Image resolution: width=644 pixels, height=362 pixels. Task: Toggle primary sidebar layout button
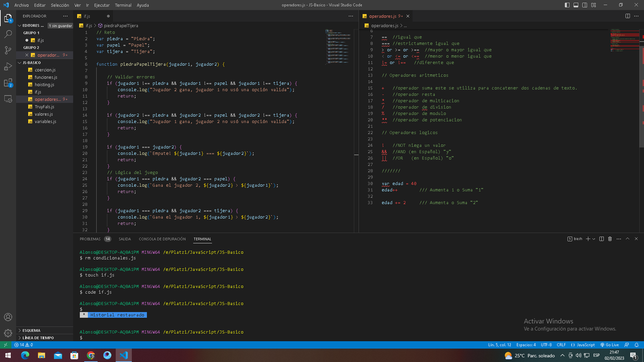coord(568,5)
